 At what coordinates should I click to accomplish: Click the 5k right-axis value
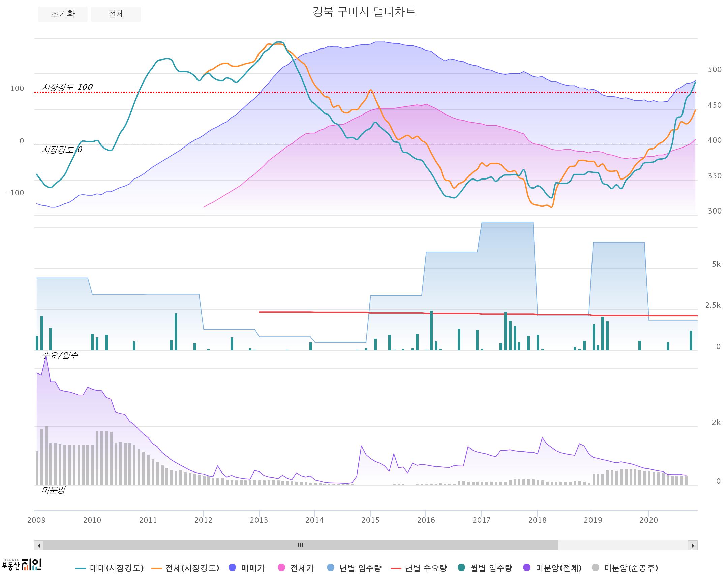tap(716, 264)
